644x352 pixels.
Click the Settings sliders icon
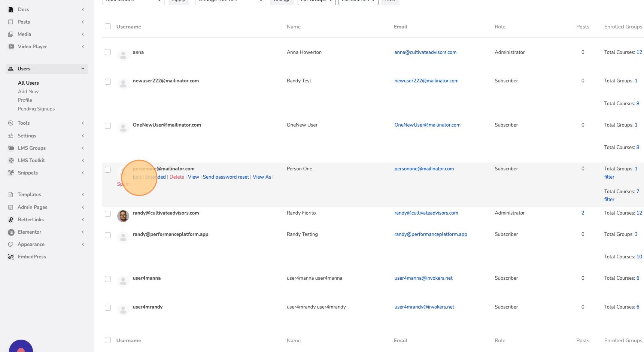pyautogui.click(x=11, y=136)
